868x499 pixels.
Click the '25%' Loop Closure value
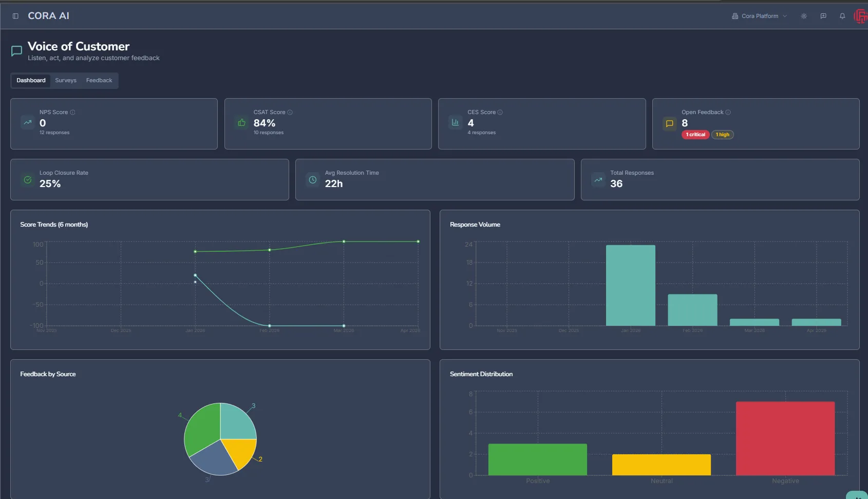tap(50, 183)
